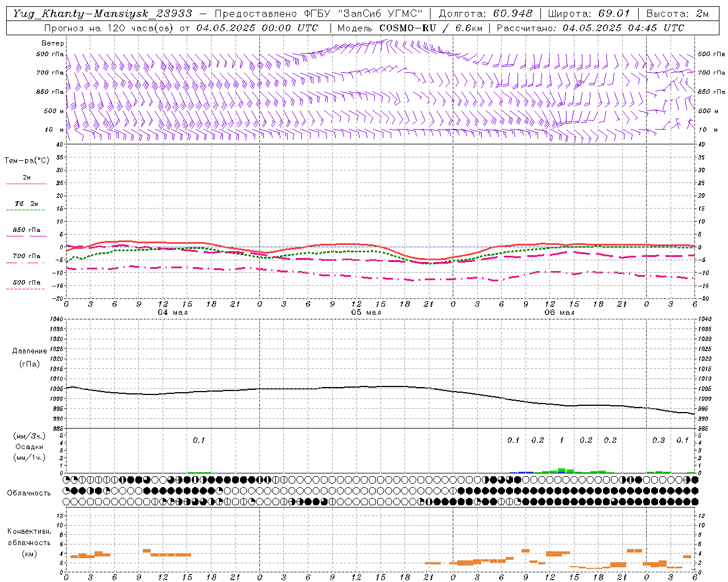Click the "06 мая" date label
Screen dimensions: 728x582
[x=559, y=312]
